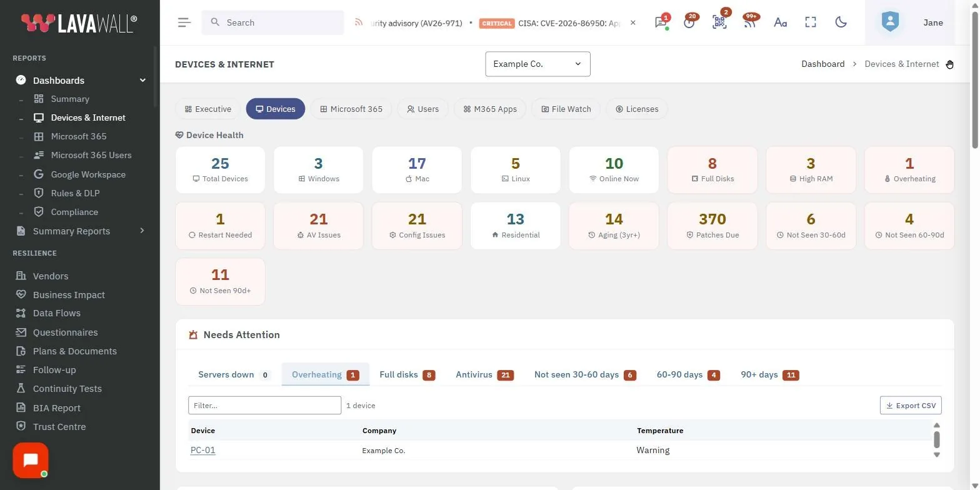Select the Servers down tab
The image size is (980, 490).
coord(234,374)
